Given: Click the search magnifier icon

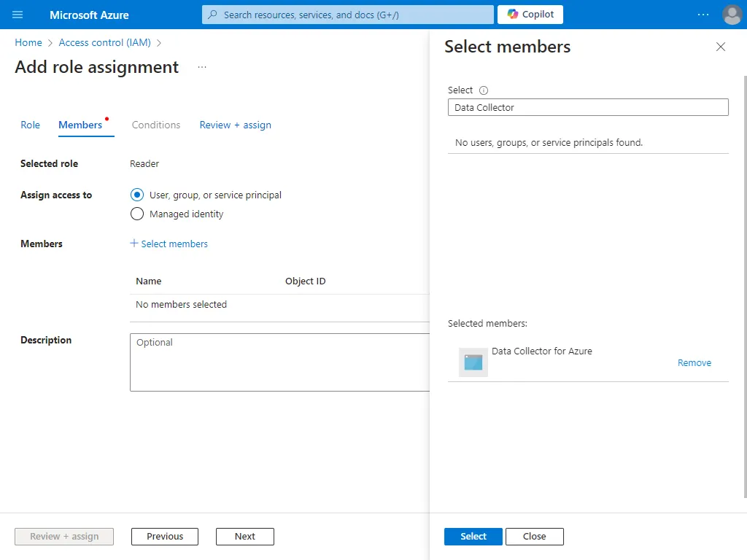Looking at the screenshot, I should 213,15.
